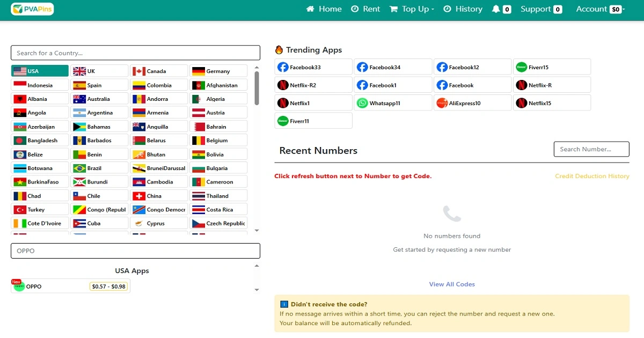Focus the Search for a Country field
The height and width of the screenshot is (338, 644).
(135, 53)
